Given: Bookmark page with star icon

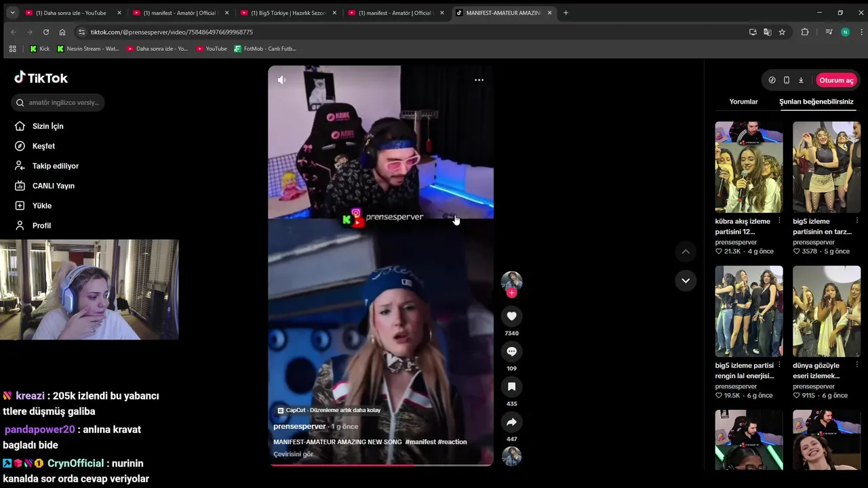Looking at the screenshot, I should [782, 32].
